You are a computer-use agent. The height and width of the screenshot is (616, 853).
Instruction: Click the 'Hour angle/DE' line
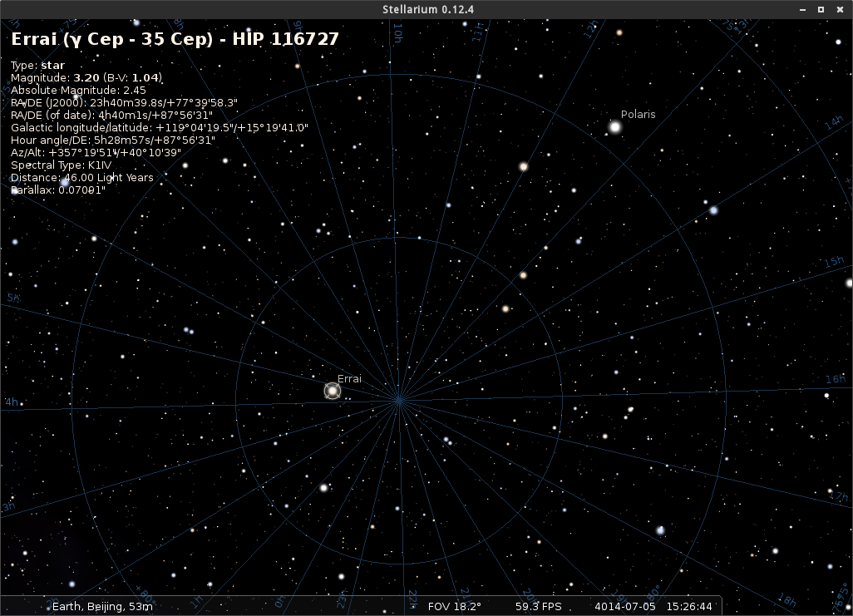point(113,140)
